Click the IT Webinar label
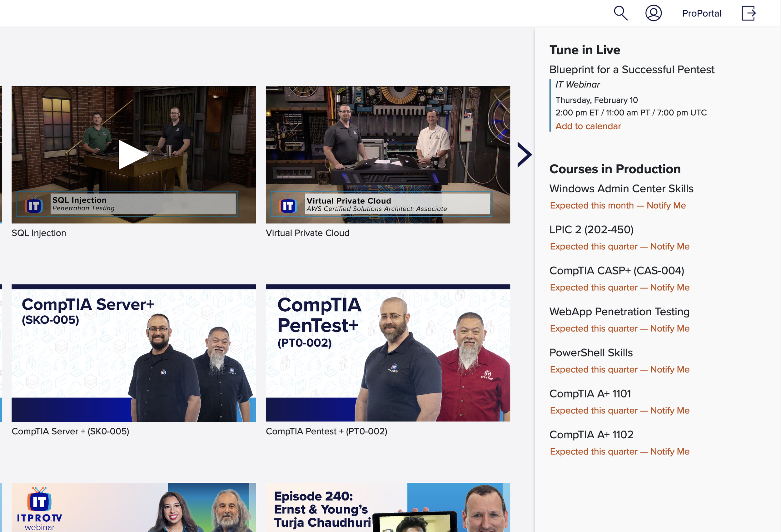Image resolution: width=781 pixels, height=532 pixels. pyautogui.click(x=577, y=85)
